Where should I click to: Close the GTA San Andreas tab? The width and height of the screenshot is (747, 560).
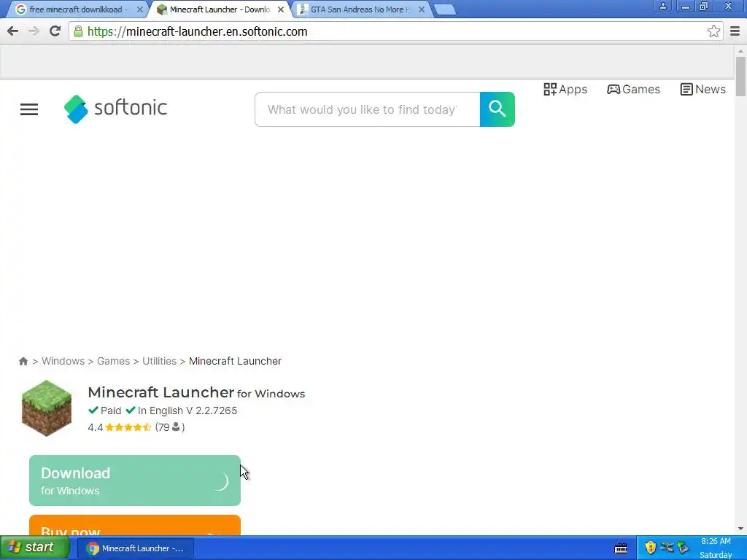[421, 9]
